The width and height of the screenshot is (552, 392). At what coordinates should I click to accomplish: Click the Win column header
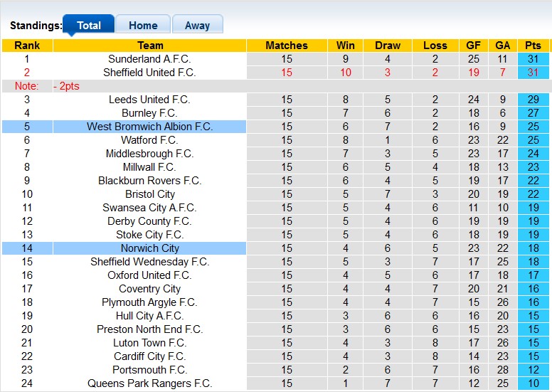click(346, 46)
